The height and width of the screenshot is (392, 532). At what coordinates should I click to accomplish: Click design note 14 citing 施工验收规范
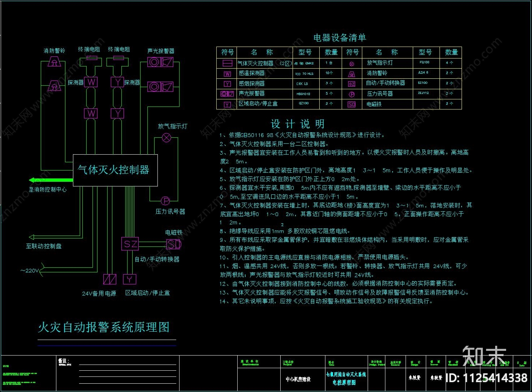click(326, 301)
